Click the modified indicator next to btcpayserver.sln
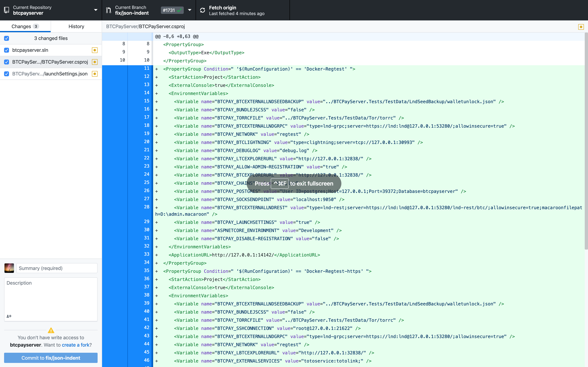The height and width of the screenshot is (367, 588). tap(95, 50)
